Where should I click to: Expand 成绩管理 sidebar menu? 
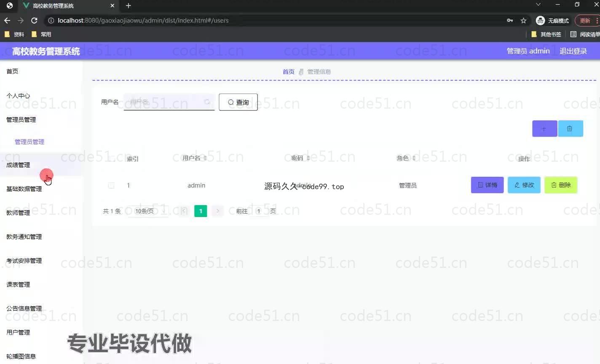coord(41,165)
